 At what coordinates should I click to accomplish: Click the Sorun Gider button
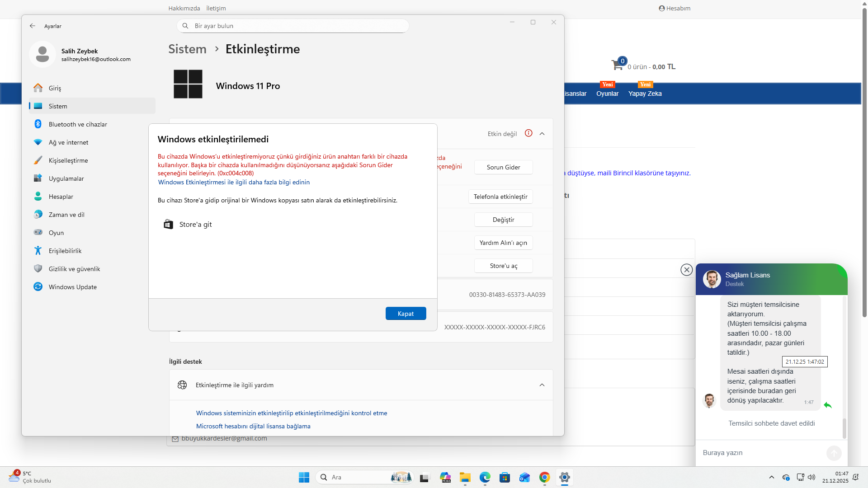point(503,167)
